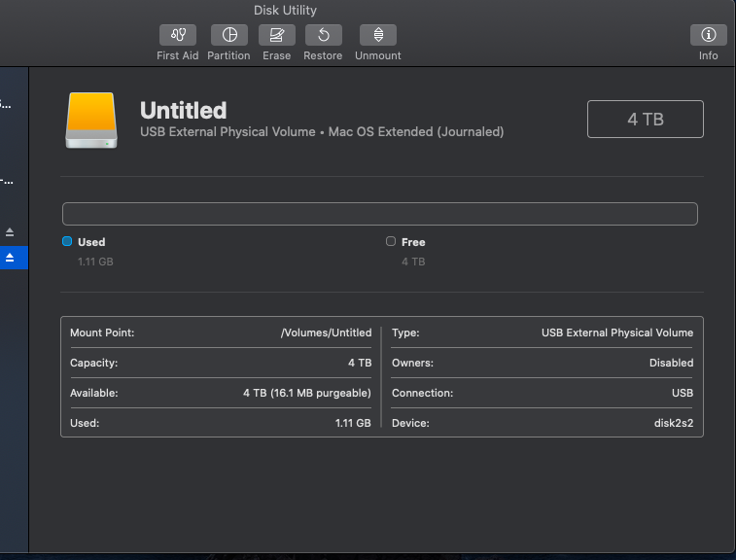The height and width of the screenshot is (560, 736).
Task: Click the Connection value USB
Action: click(683, 393)
